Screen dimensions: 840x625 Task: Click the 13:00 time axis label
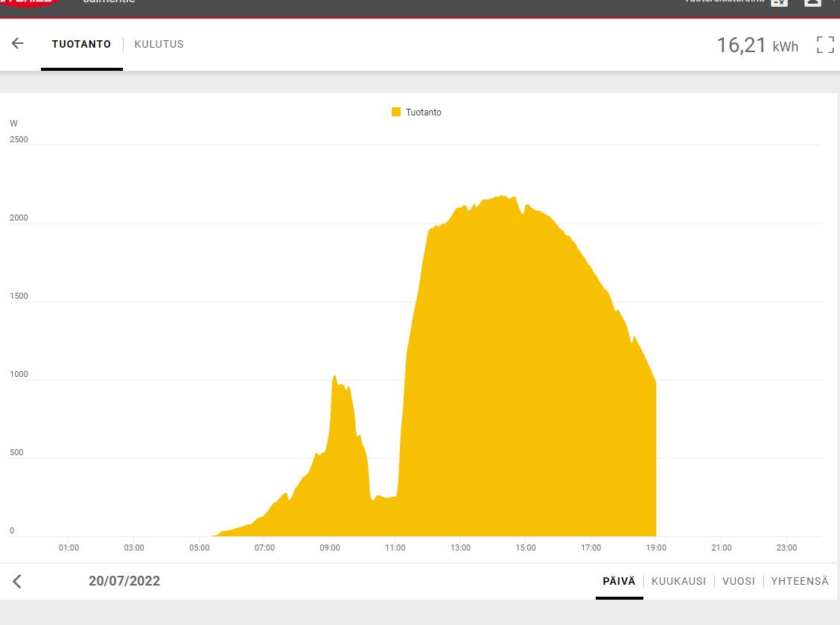pyautogui.click(x=460, y=548)
